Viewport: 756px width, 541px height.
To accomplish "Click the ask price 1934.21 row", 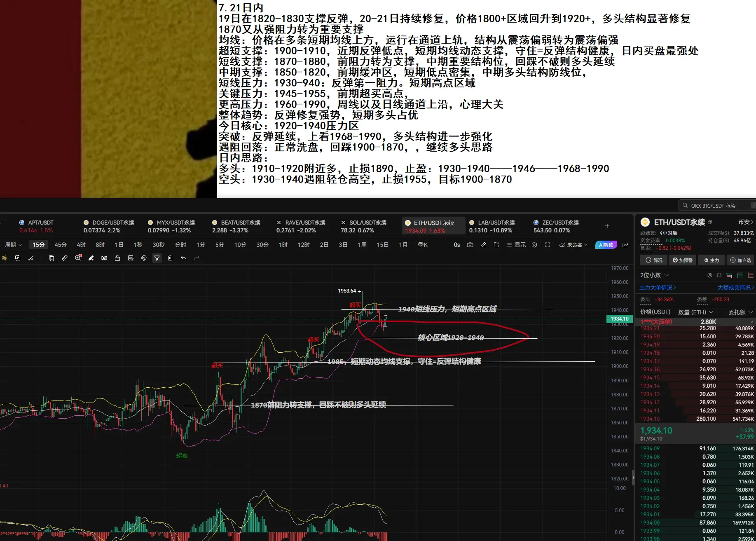I will coord(697,328).
